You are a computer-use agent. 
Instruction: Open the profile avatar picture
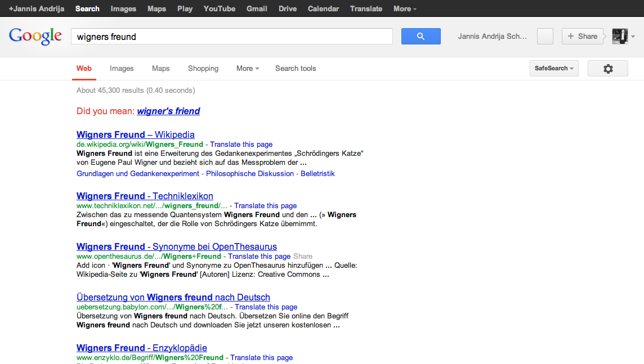[x=620, y=36]
